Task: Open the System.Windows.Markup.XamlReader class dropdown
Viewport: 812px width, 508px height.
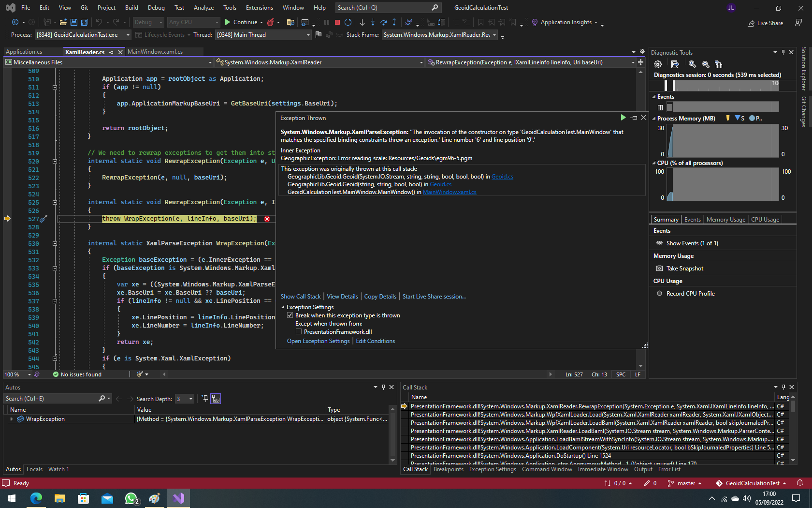Action: pyautogui.click(x=319, y=62)
